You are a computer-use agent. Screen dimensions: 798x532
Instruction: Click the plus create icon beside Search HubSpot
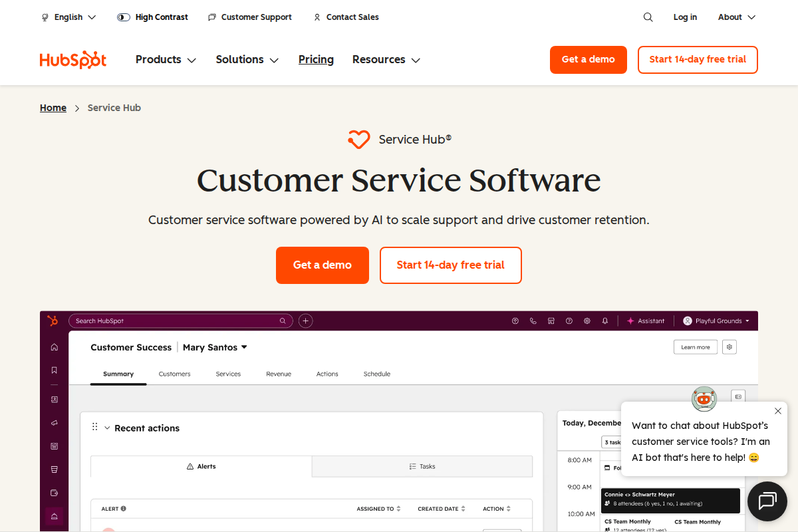[x=305, y=321]
